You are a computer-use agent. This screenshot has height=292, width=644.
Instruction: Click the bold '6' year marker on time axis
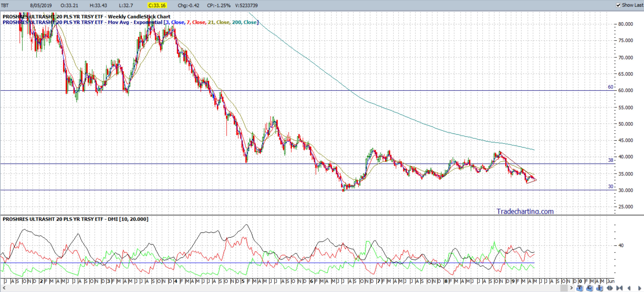point(311,281)
